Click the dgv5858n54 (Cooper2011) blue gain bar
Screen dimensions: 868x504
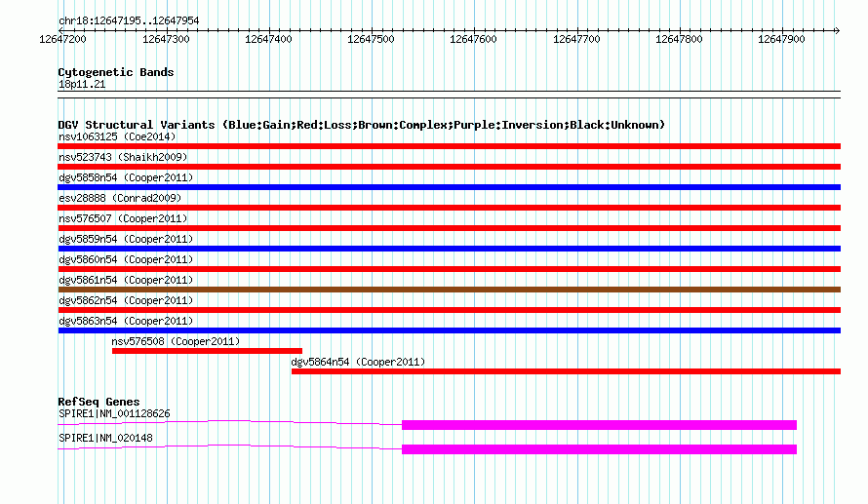[449, 187]
